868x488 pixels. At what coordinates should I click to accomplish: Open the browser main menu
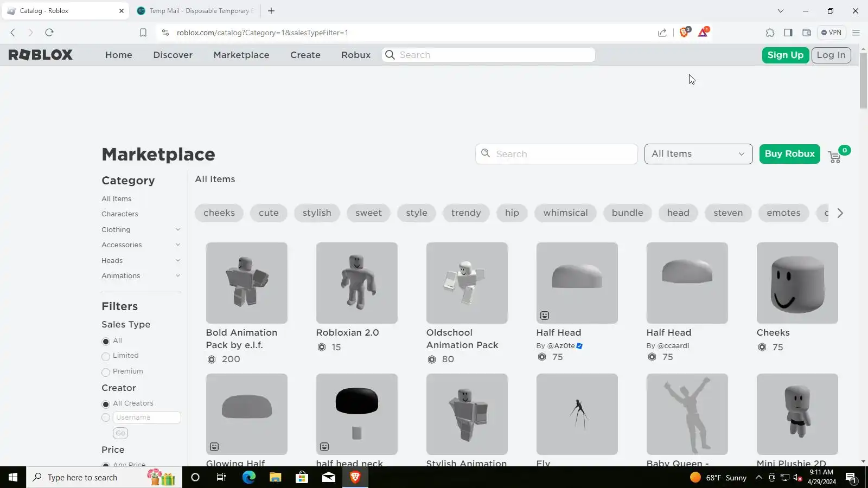coord(856,33)
